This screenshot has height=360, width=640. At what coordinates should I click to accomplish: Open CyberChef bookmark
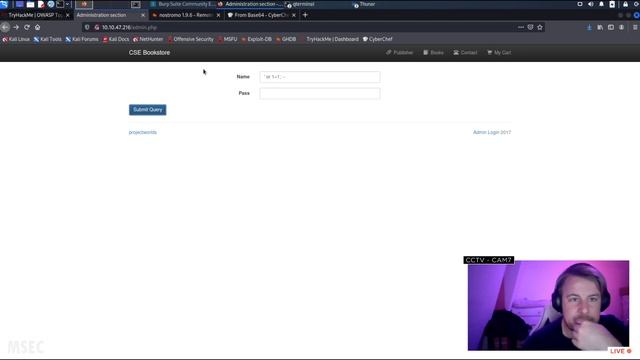pos(378,39)
